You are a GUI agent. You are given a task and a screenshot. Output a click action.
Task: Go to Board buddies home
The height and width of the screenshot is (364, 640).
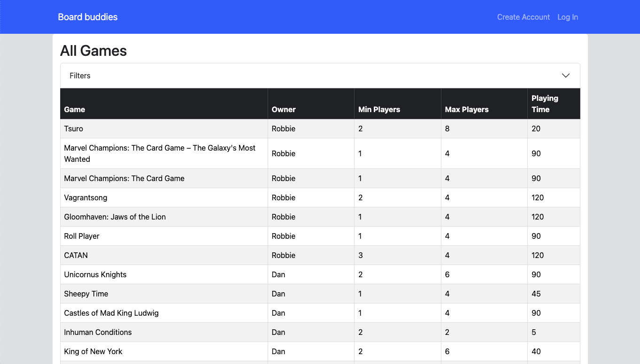pyautogui.click(x=88, y=17)
